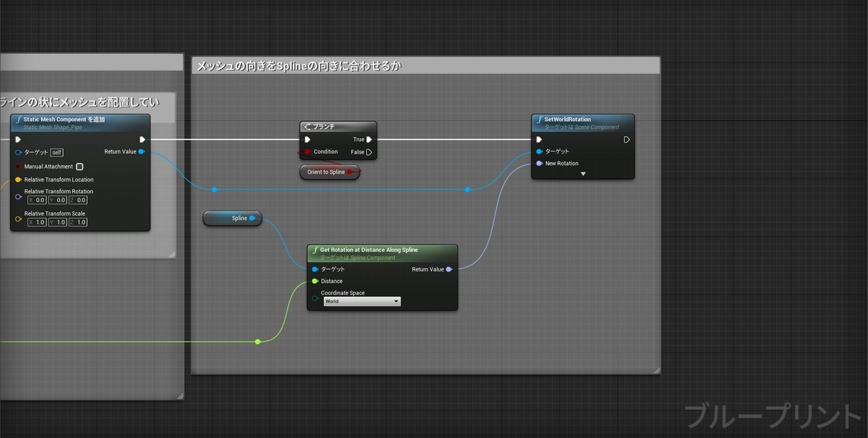Image resolution: width=868 pixels, height=438 pixels.
Task: Click the Spline comment box resize corner handle
Action: point(656,370)
